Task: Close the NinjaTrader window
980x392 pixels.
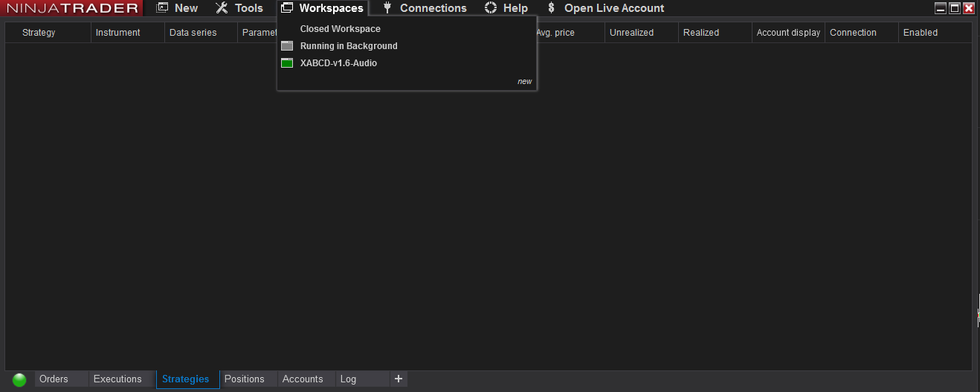Action: [x=969, y=8]
